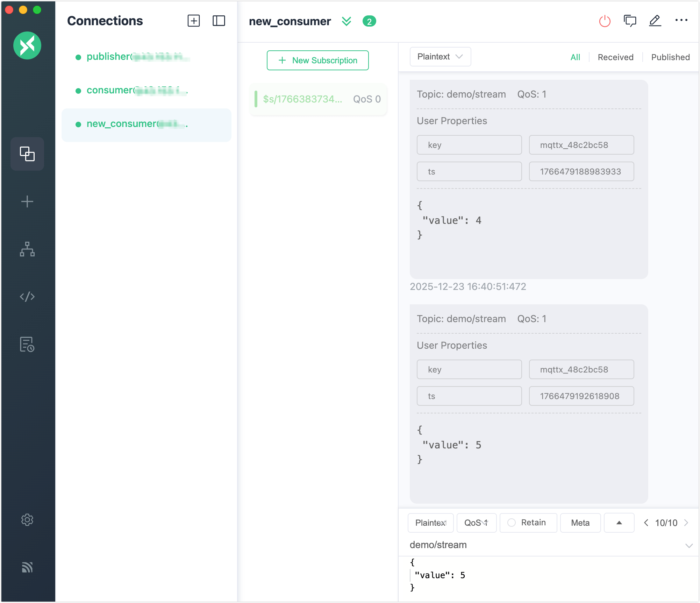Click the red power disconnect icon
This screenshot has height=603, width=700.
pyautogui.click(x=605, y=21)
